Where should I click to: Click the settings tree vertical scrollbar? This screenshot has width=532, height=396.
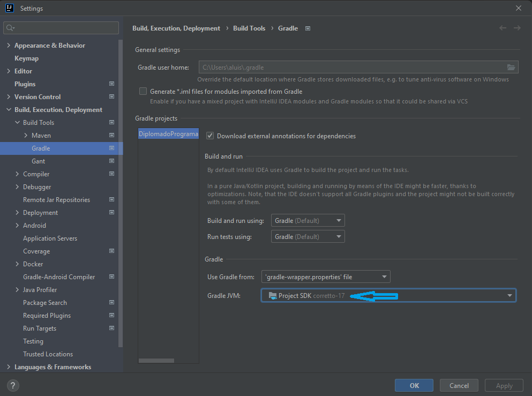(x=120, y=193)
